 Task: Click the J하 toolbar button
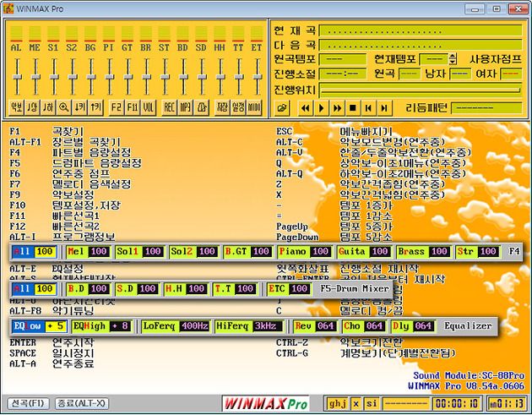click(x=48, y=107)
